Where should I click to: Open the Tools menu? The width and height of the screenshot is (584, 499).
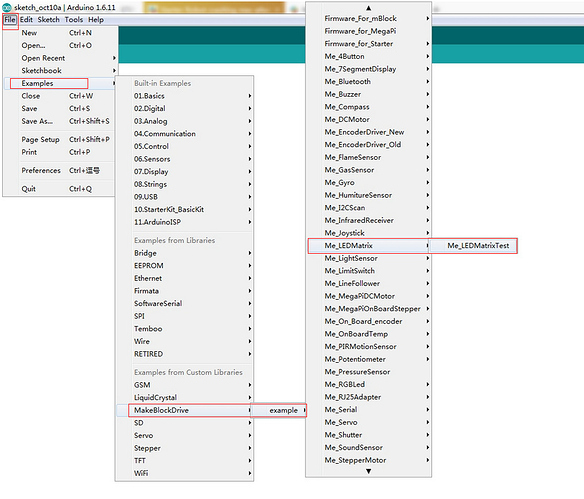[74, 20]
